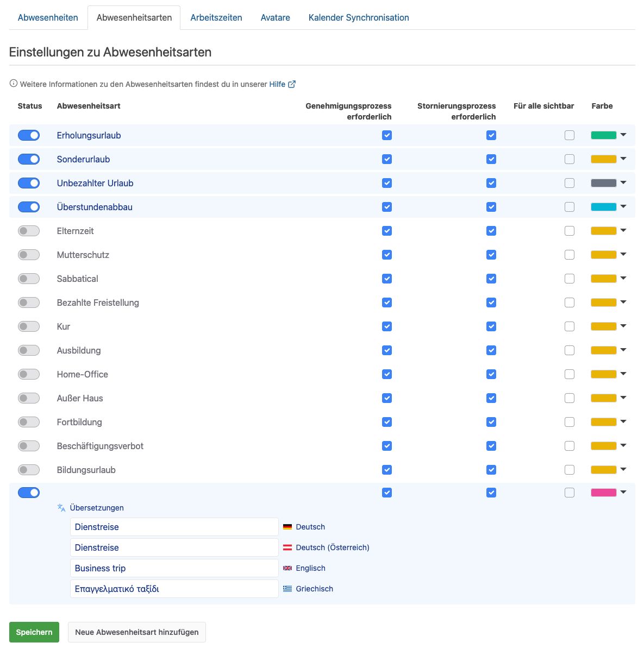The image size is (644, 649).
Task: Enable the Home-Office status switch
Action: pos(29,375)
